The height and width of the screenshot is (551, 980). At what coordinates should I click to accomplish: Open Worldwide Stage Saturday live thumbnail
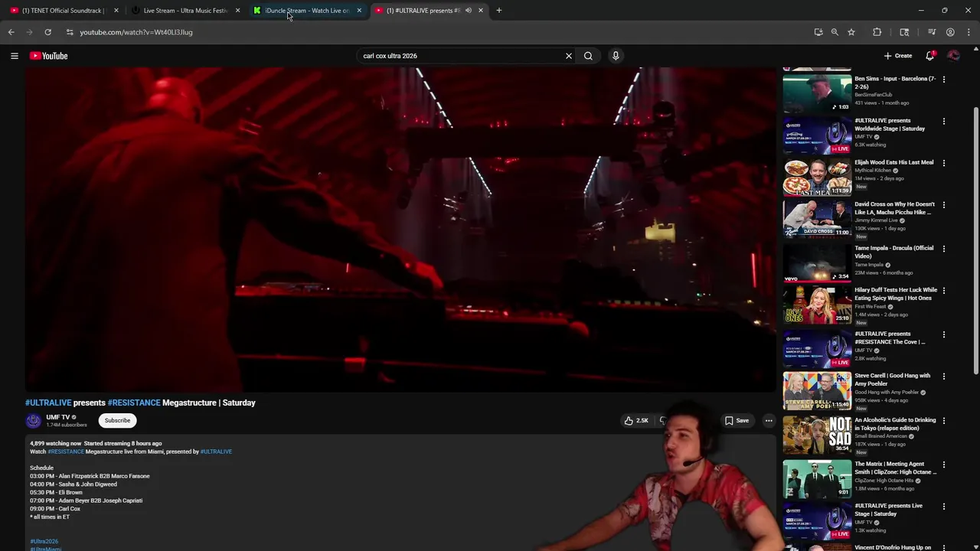click(x=817, y=135)
